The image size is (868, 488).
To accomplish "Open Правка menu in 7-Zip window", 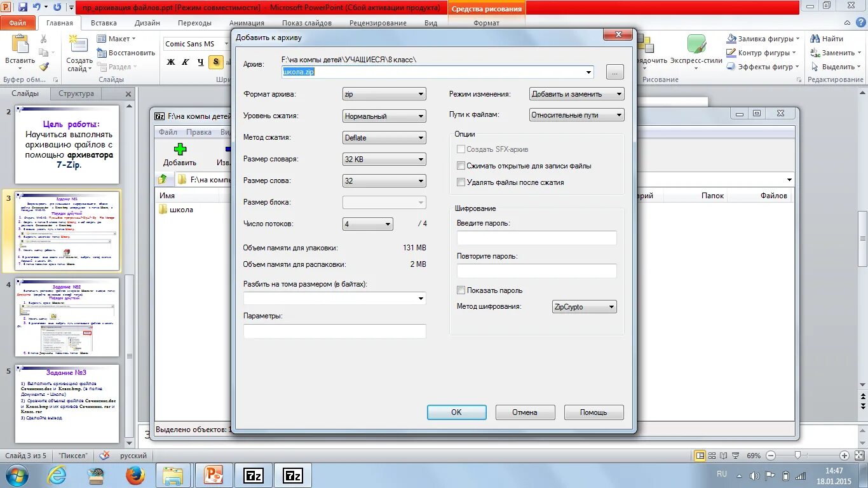I will [x=199, y=132].
